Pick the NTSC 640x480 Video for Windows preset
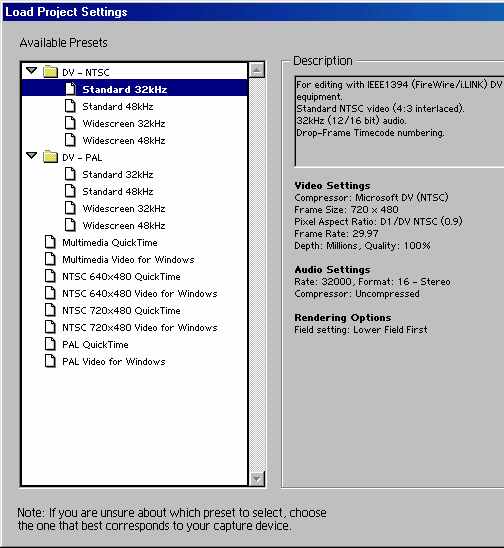 [x=139, y=294]
